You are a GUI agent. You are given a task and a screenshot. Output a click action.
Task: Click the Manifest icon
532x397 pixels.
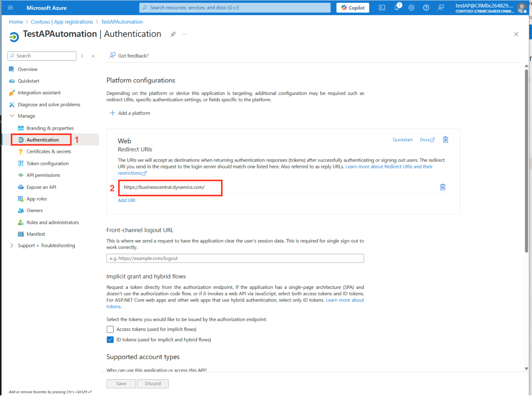coord(21,234)
